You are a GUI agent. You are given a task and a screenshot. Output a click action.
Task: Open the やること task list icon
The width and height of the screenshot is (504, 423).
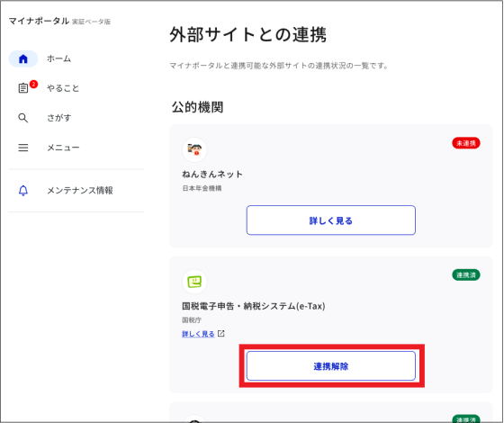click(23, 88)
